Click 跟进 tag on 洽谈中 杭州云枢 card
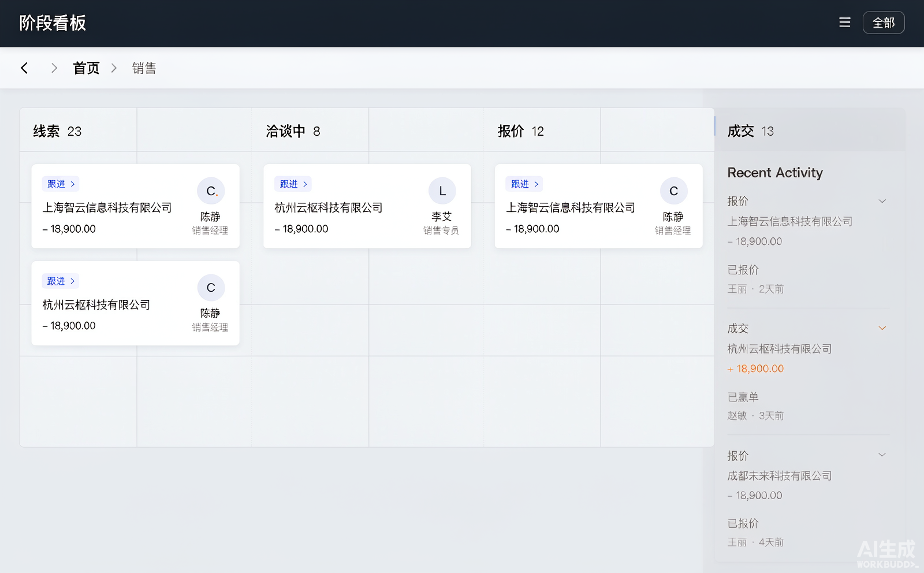 (293, 184)
